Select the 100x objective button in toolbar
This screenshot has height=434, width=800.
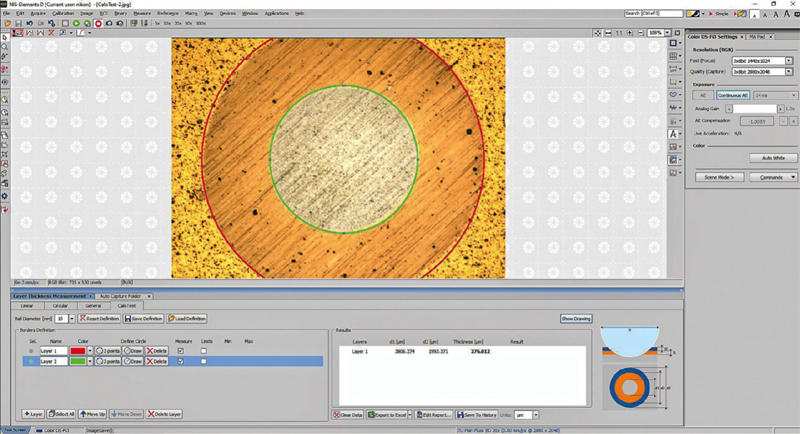click(x=201, y=23)
